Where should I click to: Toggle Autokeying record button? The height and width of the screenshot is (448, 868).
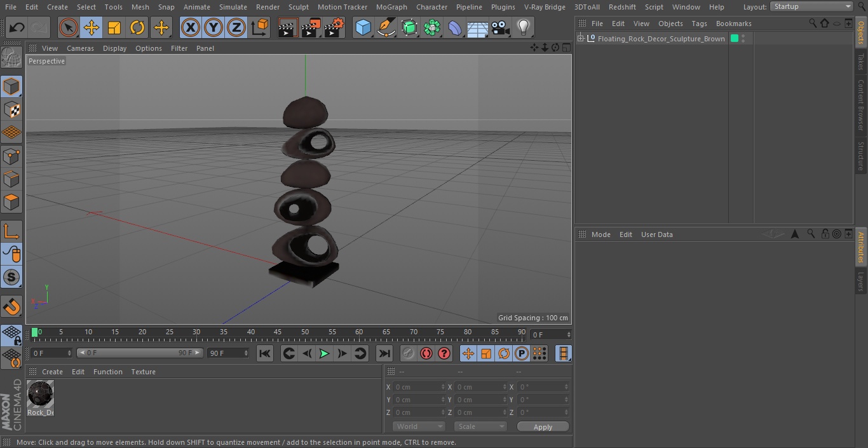(426, 353)
